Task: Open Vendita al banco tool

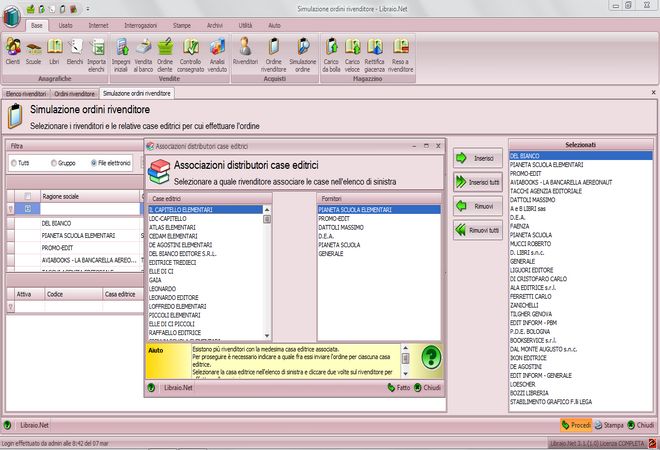Action: pos(143,55)
